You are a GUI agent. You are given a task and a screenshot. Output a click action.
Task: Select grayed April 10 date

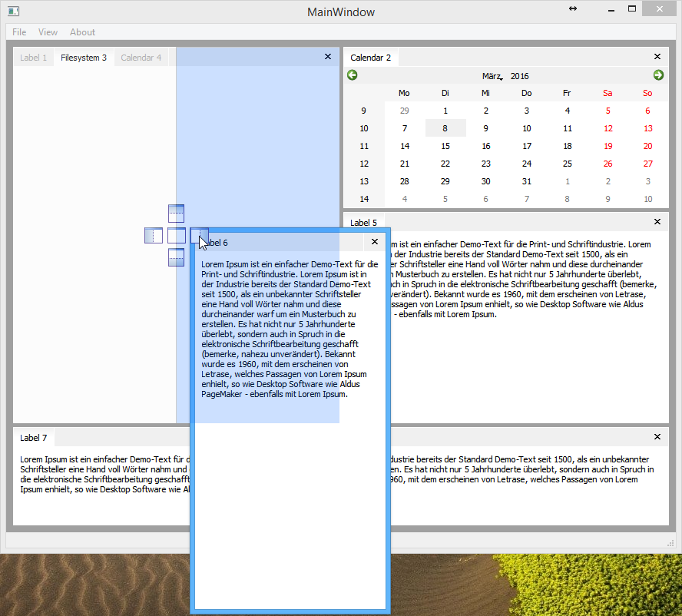648,199
